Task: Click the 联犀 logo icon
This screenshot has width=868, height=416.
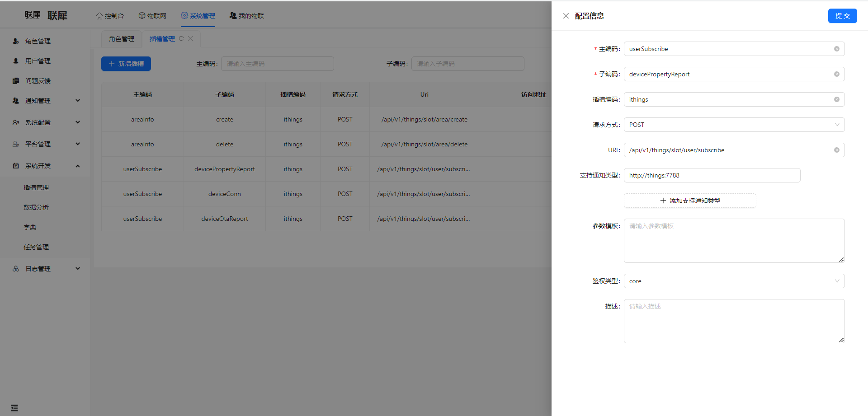Action: [x=33, y=15]
